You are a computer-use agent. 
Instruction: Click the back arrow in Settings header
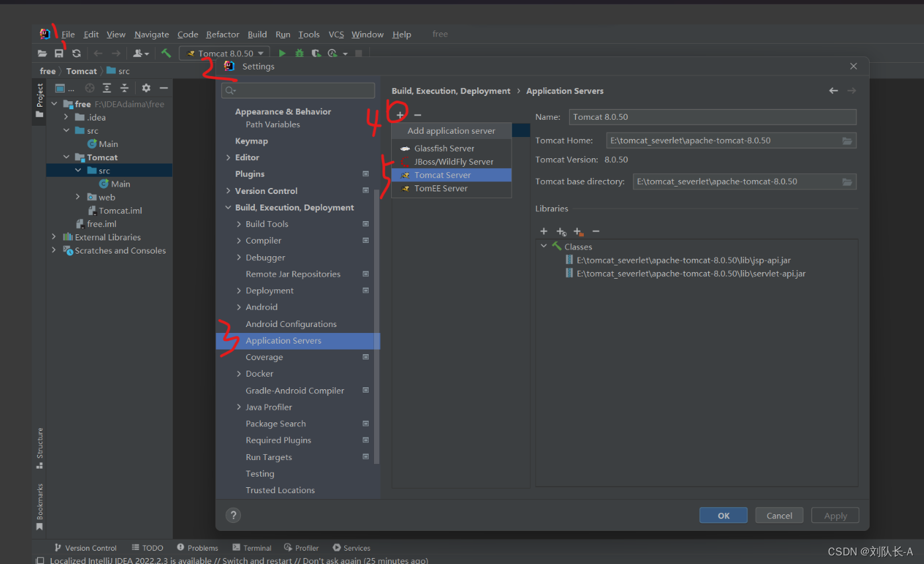(833, 91)
